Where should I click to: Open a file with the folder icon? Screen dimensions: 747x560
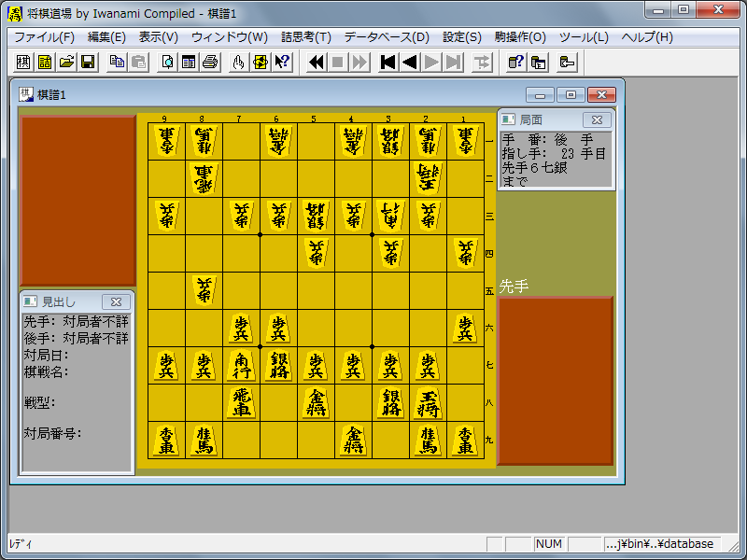tap(66, 63)
